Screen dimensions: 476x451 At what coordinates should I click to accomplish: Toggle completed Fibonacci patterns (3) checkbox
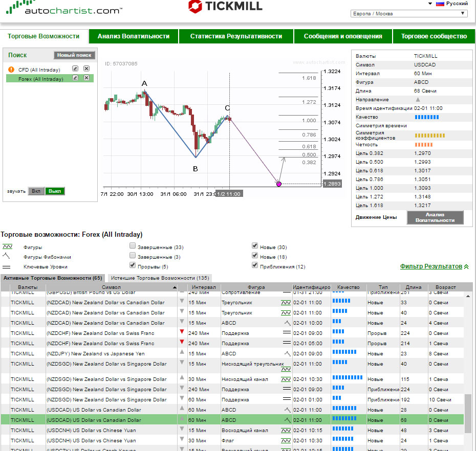[133, 255]
